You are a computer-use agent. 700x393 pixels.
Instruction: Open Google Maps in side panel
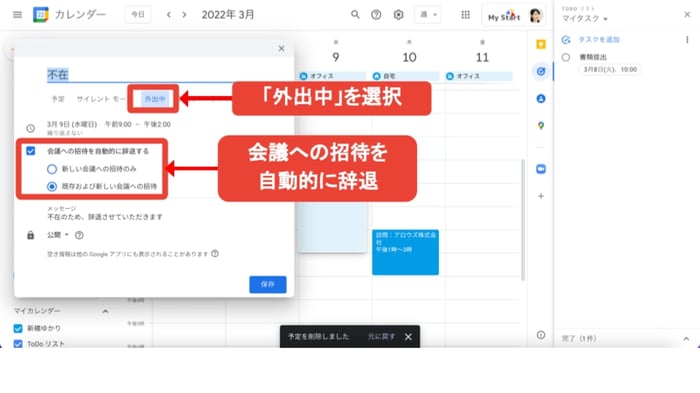(541, 126)
